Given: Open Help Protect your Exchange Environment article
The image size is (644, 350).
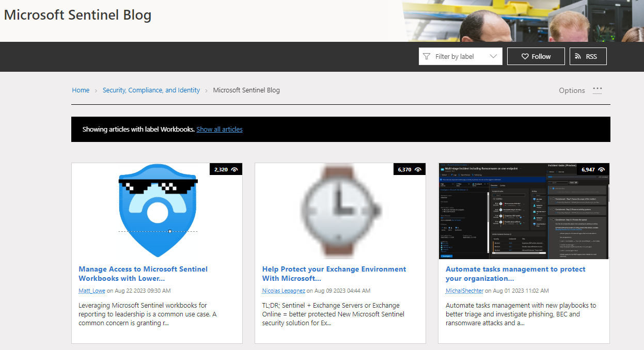Looking at the screenshot, I should pos(334,274).
